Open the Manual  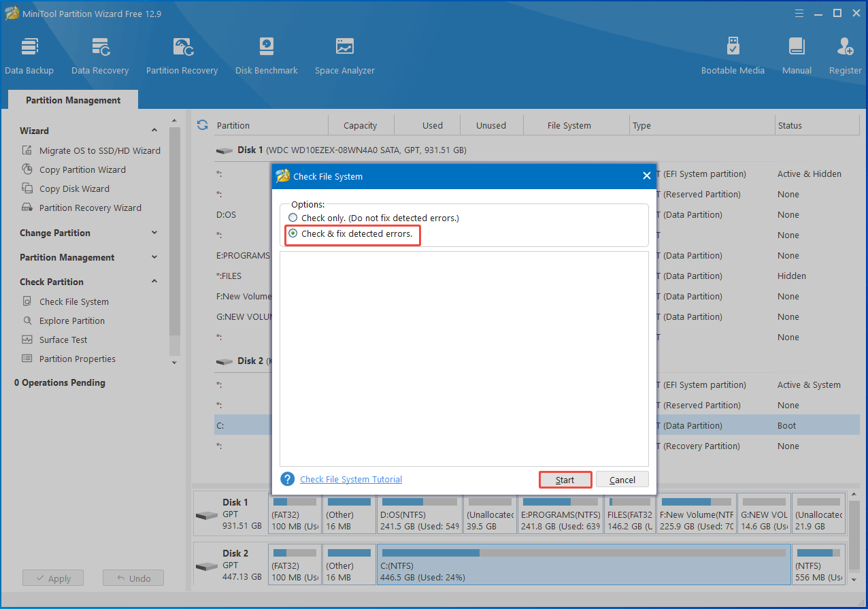coord(797,56)
